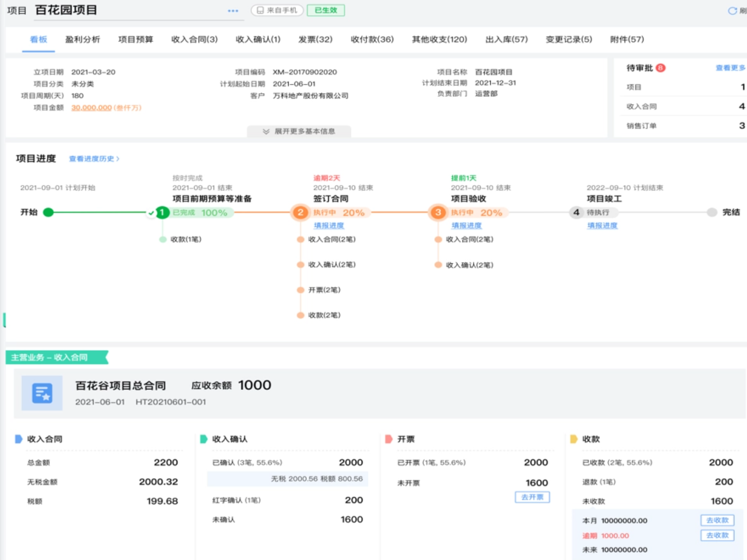This screenshot has width=747, height=560.
Task: Click step 1 green completed circle
Action: (x=163, y=212)
